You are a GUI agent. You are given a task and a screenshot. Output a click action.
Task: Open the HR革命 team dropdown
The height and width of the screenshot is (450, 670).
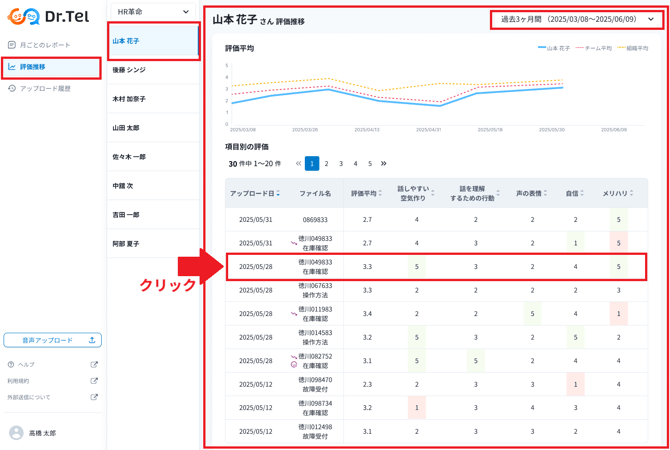click(153, 12)
